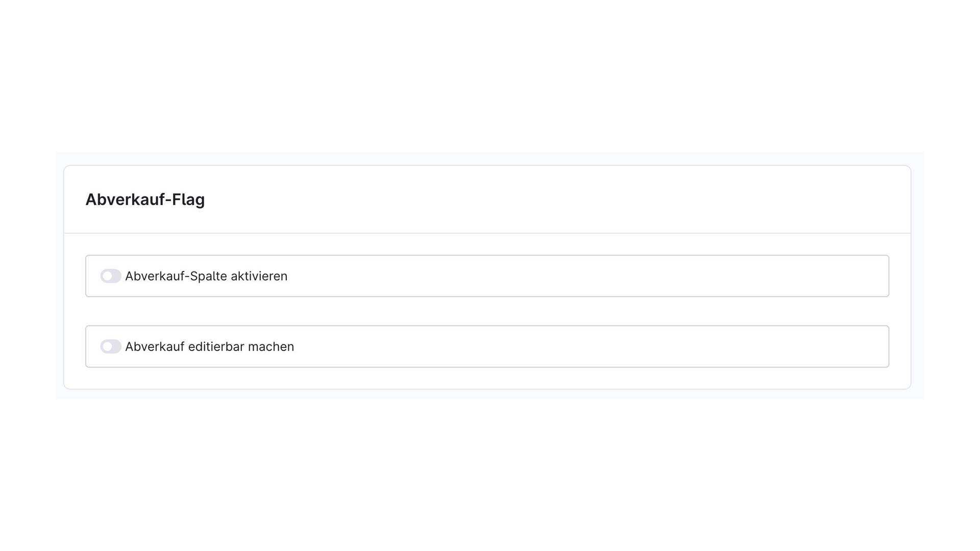Click the 'Abverkauf-Spalte aktivieren' label text

pyautogui.click(x=206, y=276)
